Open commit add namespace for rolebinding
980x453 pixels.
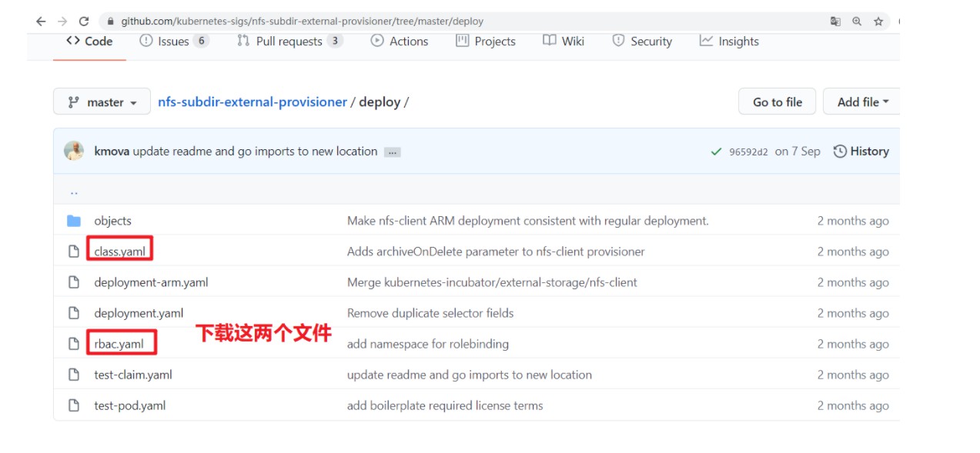[x=428, y=344]
